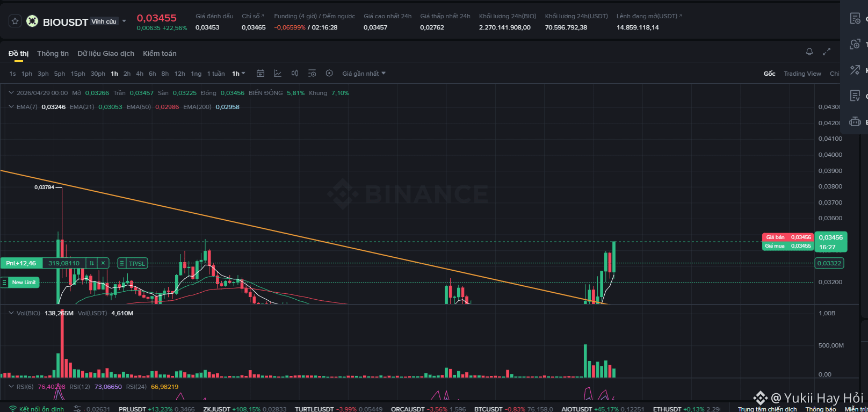Select the 15ph timeframe
This screenshot has width=868, height=412.
pos(78,74)
